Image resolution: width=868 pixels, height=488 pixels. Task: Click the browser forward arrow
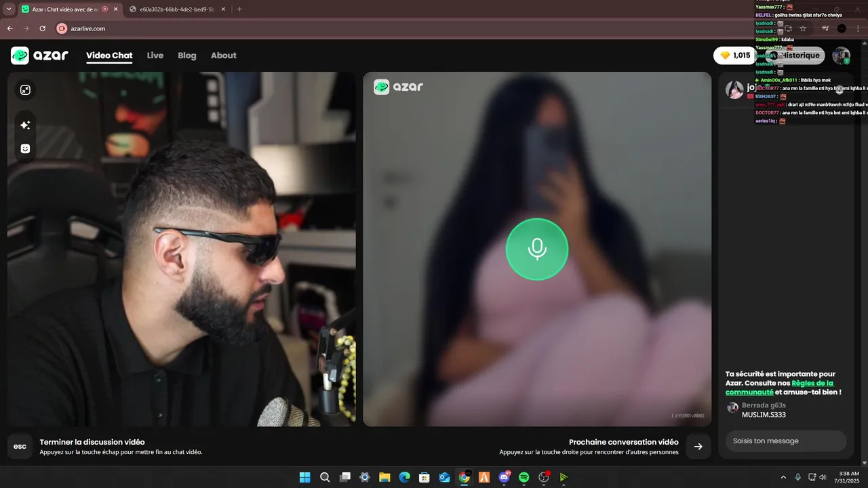[26, 28]
